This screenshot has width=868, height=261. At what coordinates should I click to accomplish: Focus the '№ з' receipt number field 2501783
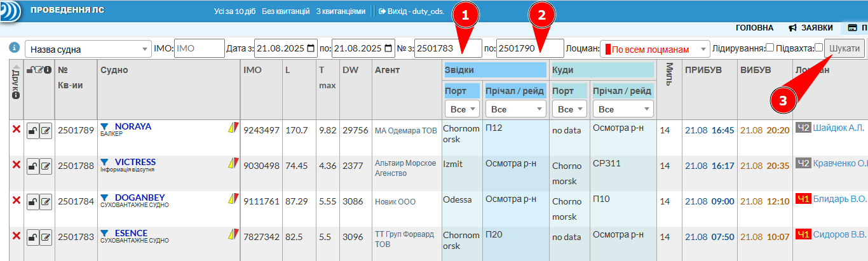(448, 48)
